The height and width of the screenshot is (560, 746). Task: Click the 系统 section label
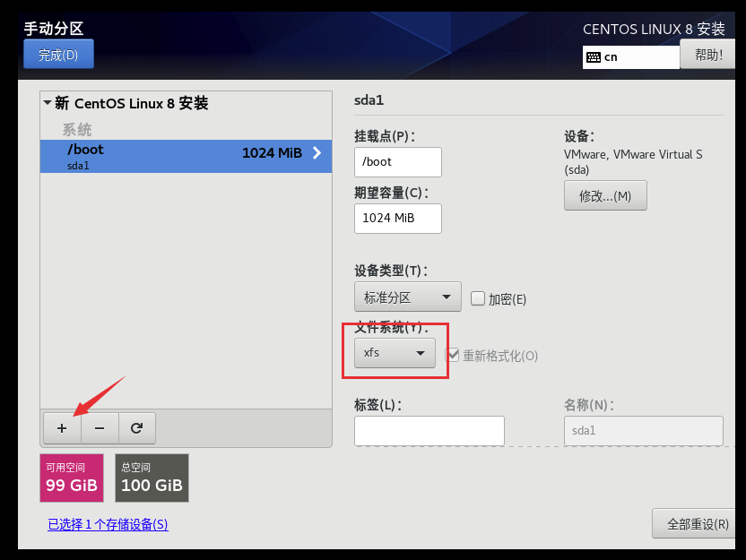click(x=77, y=129)
